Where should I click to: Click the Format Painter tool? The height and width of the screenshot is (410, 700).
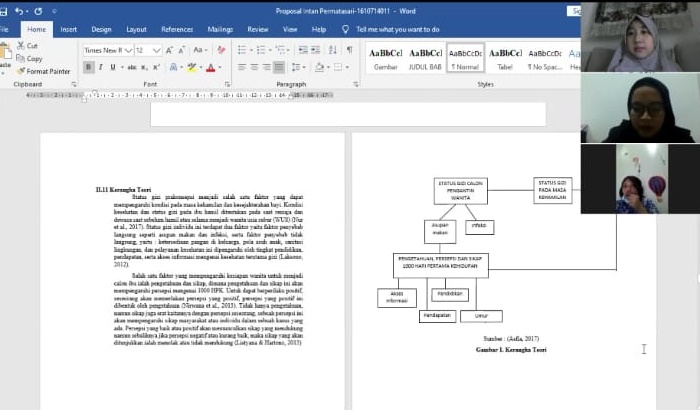[43, 71]
